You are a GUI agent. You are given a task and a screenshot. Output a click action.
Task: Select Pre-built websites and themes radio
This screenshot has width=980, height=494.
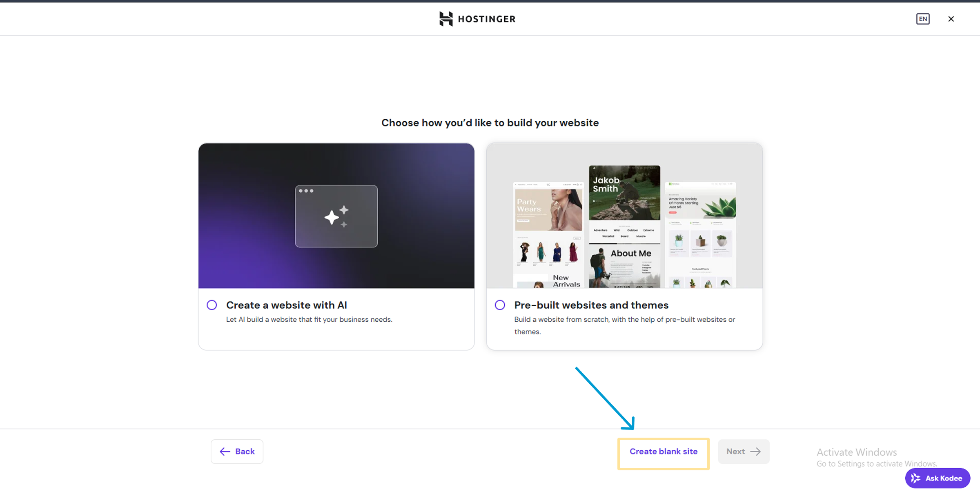(x=500, y=305)
